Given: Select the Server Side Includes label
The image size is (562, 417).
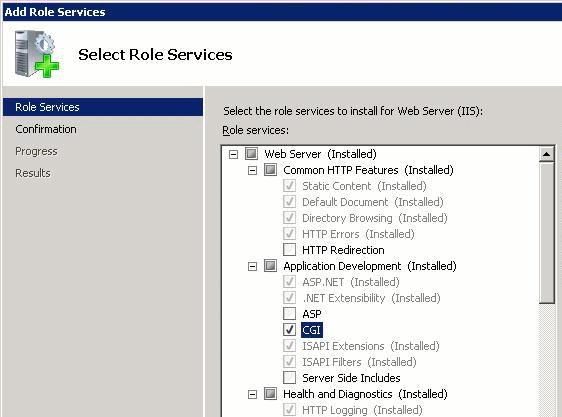Looking at the screenshot, I should (351, 378).
